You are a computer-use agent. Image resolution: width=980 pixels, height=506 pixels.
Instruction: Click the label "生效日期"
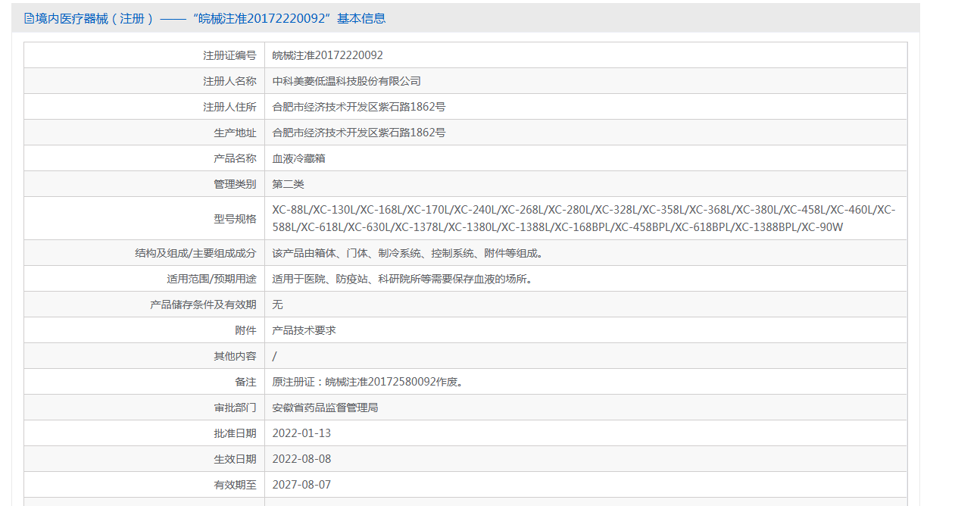[235, 459]
